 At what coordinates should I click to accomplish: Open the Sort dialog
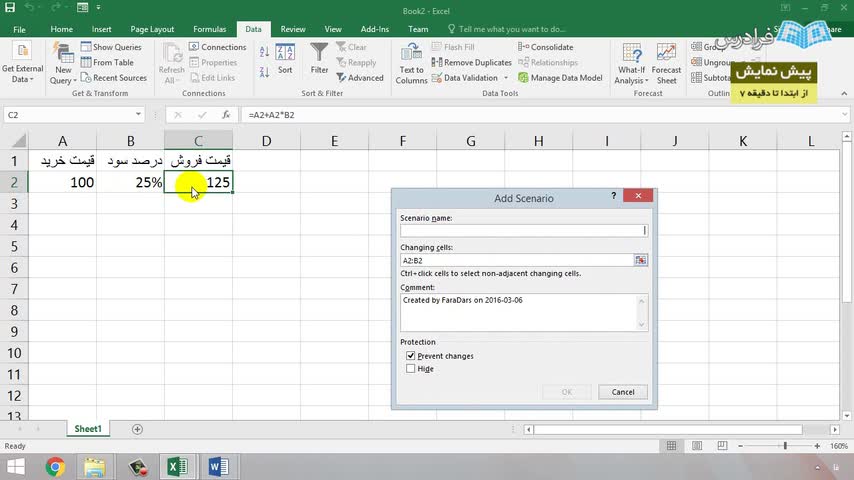285,59
